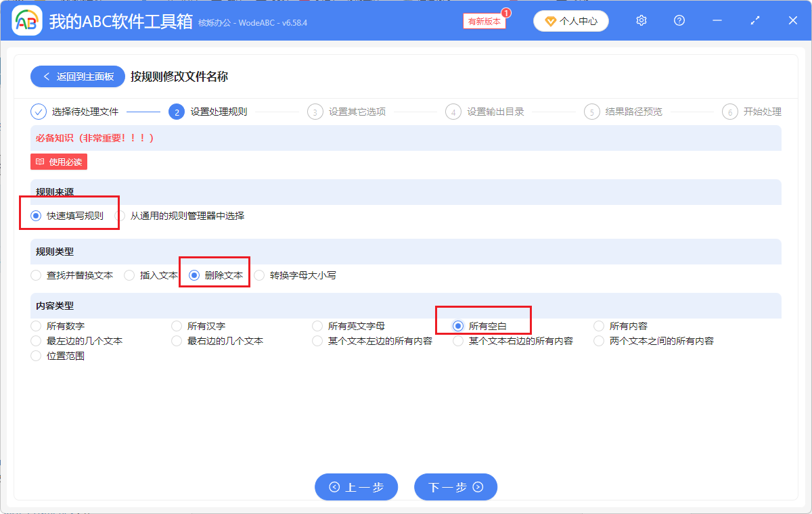
Task: Open the settings gear icon
Action: pyautogui.click(x=641, y=20)
